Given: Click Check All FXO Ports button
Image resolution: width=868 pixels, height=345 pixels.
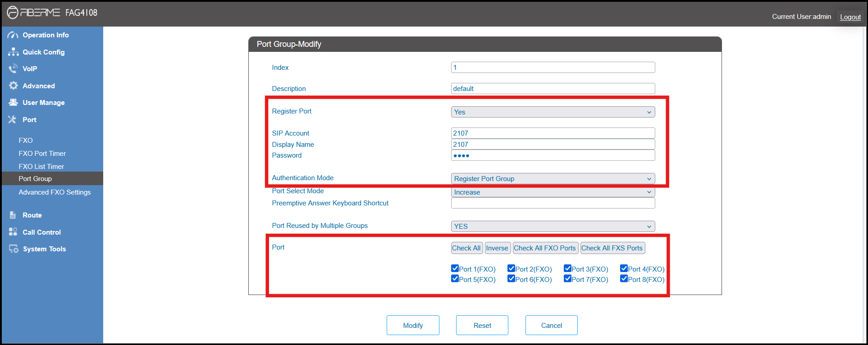Looking at the screenshot, I should point(545,248).
